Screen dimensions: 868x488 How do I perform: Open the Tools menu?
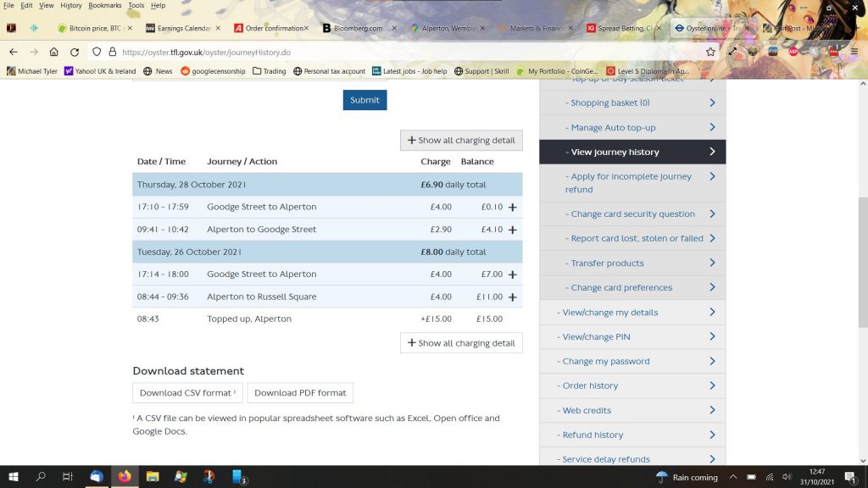136,6
